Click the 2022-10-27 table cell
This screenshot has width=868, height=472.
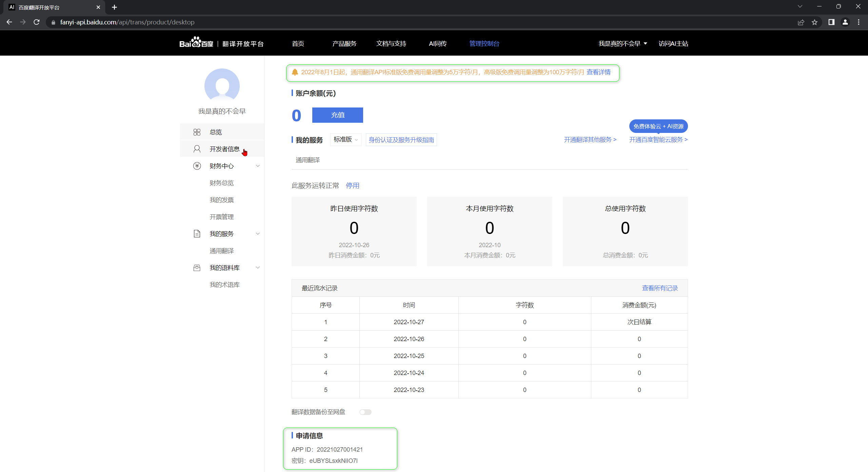pyautogui.click(x=409, y=322)
